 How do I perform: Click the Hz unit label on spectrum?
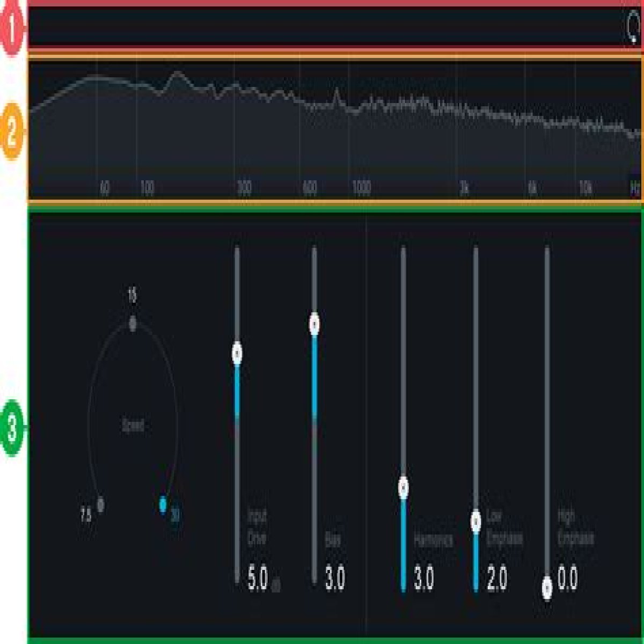pyautogui.click(x=635, y=188)
